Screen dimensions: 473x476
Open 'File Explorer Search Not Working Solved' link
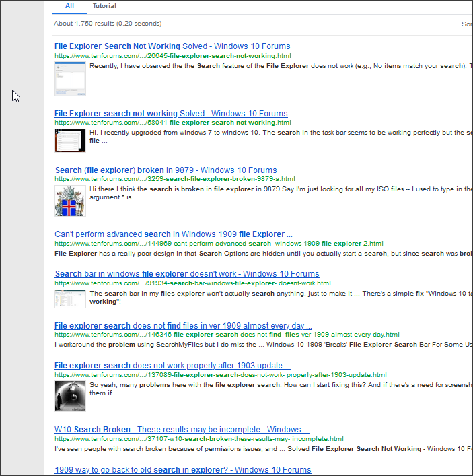click(172, 46)
